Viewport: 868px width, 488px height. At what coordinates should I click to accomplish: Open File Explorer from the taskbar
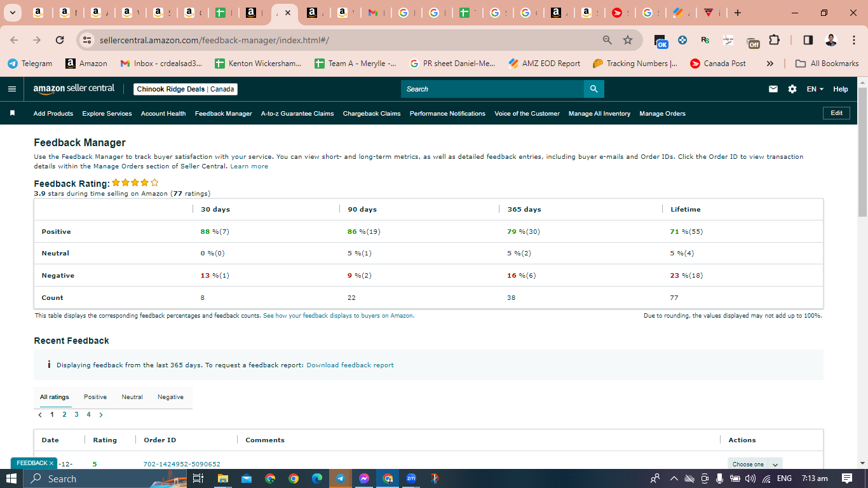pyautogui.click(x=222, y=478)
